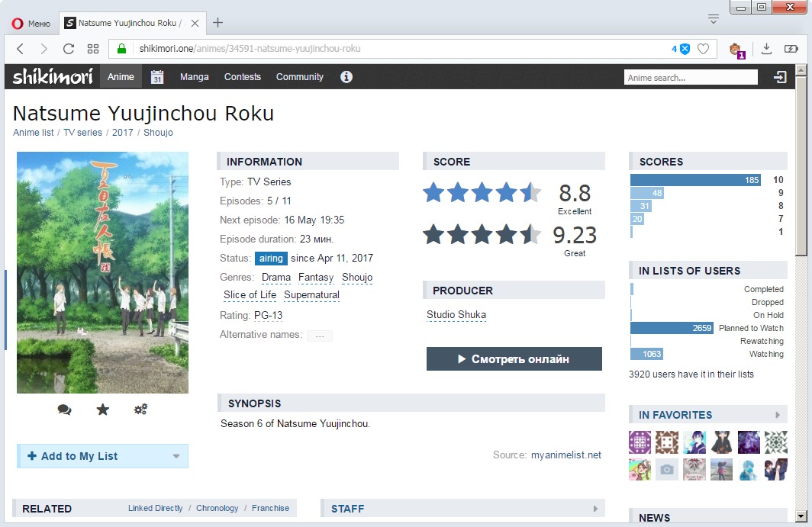Click the Anime search input field
Viewport: 812px width, 527px height.
690,77
